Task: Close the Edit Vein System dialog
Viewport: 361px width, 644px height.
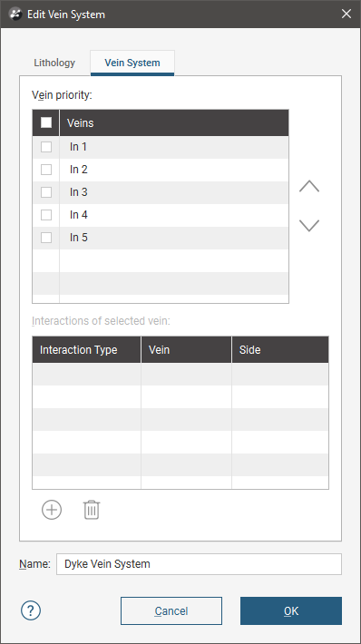Action: (x=346, y=14)
